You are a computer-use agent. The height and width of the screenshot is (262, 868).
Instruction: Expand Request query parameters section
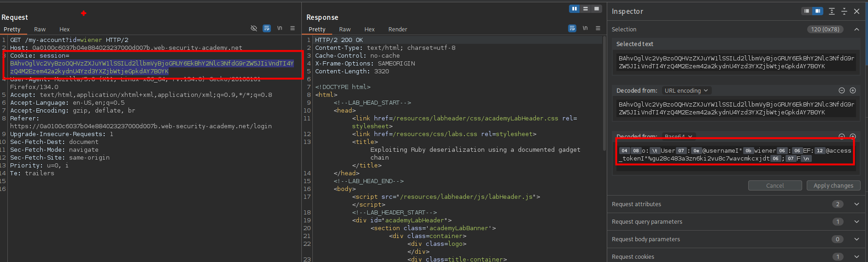(x=856, y=222)
